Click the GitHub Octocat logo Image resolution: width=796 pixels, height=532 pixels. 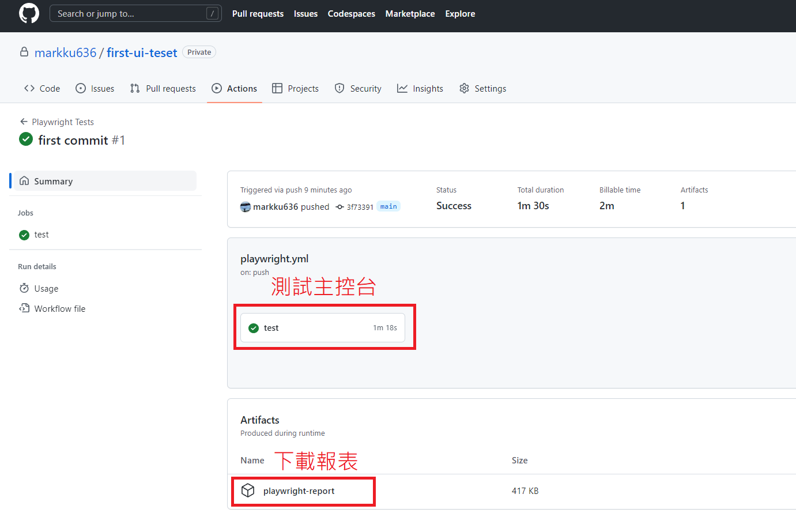point(29,13)
